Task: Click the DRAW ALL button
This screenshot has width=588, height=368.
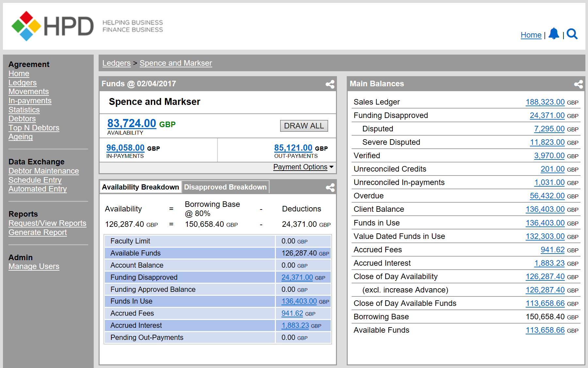Action: coord(304,126)
